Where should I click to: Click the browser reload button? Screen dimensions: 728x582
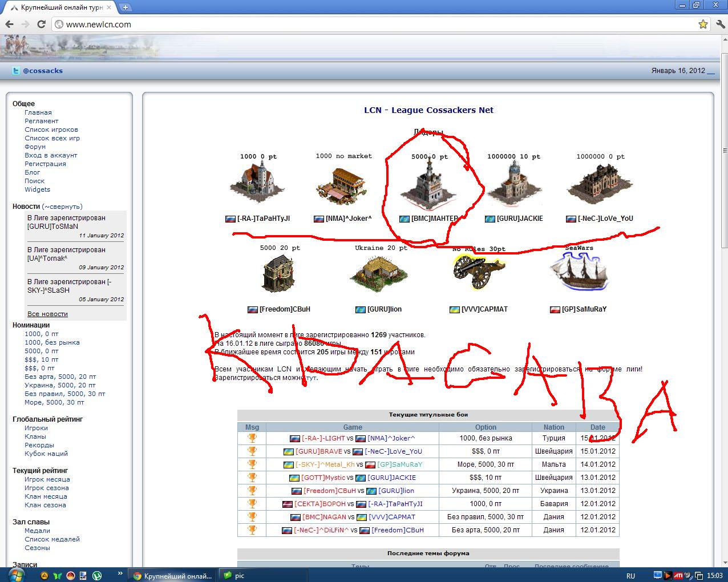click(x=41, y=24)
